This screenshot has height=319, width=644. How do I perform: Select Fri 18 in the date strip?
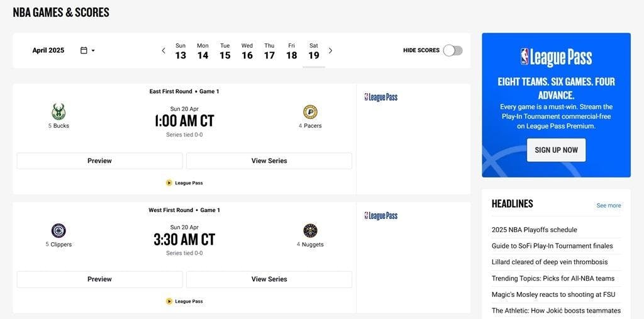[292, 51]
